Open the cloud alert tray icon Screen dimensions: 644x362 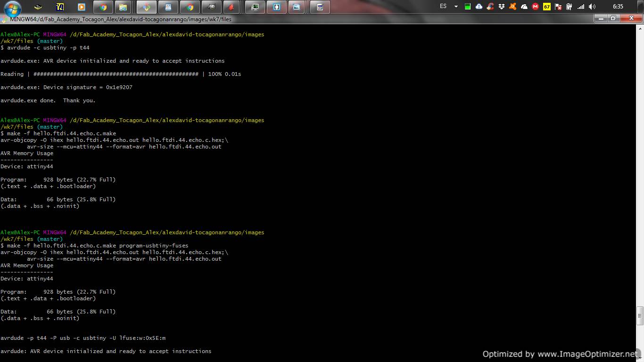479,7
